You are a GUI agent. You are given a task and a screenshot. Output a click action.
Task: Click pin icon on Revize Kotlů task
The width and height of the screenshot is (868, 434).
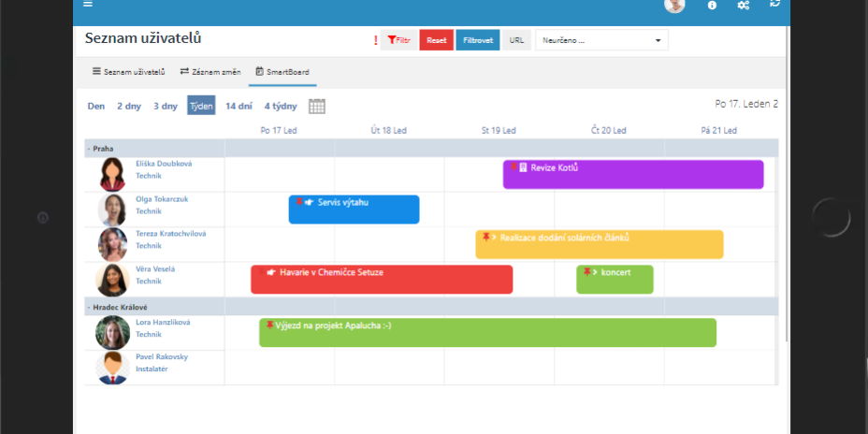512,167
